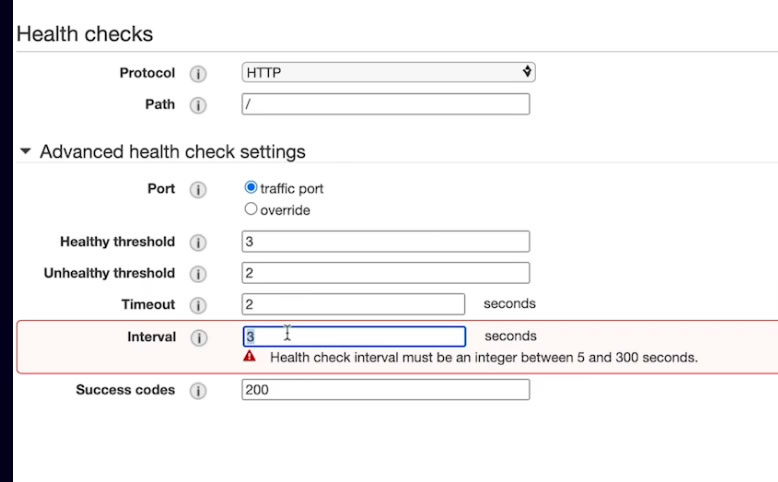The width and height of the screenshot is (778, 482).
Task: Click the Interval input showing 3
Action: [353, 337]
